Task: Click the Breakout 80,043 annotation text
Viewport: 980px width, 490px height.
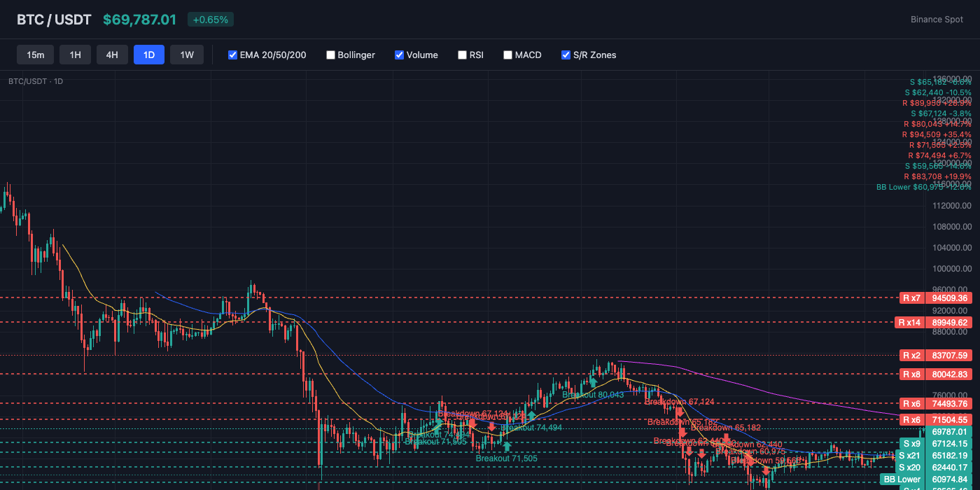Action: [593, 395]
